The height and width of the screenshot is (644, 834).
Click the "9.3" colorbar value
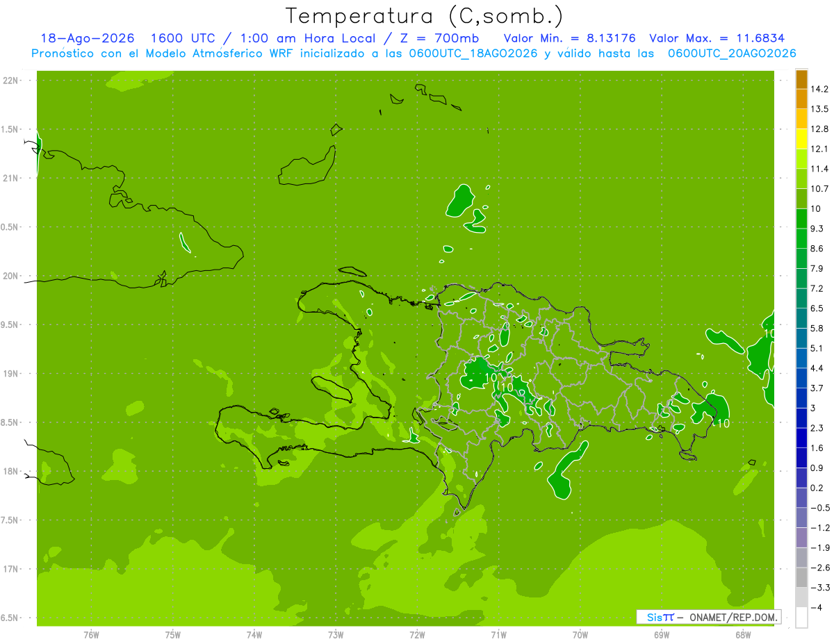817,229
